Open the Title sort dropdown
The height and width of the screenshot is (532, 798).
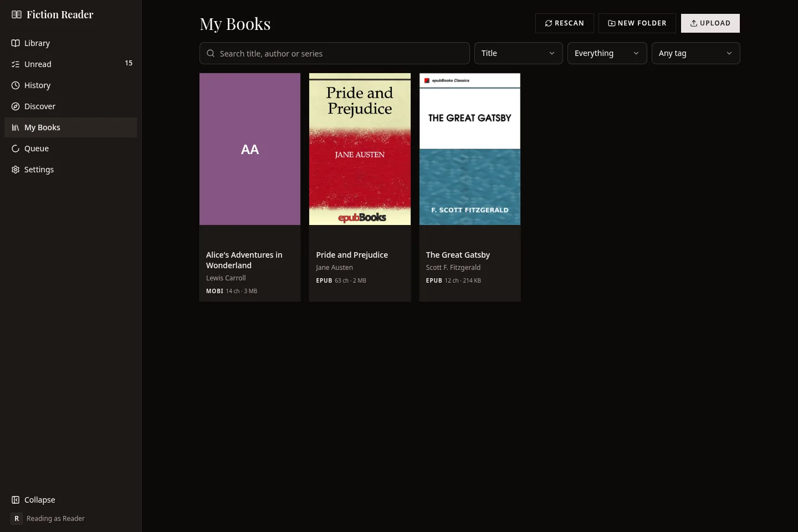(519, 53)
